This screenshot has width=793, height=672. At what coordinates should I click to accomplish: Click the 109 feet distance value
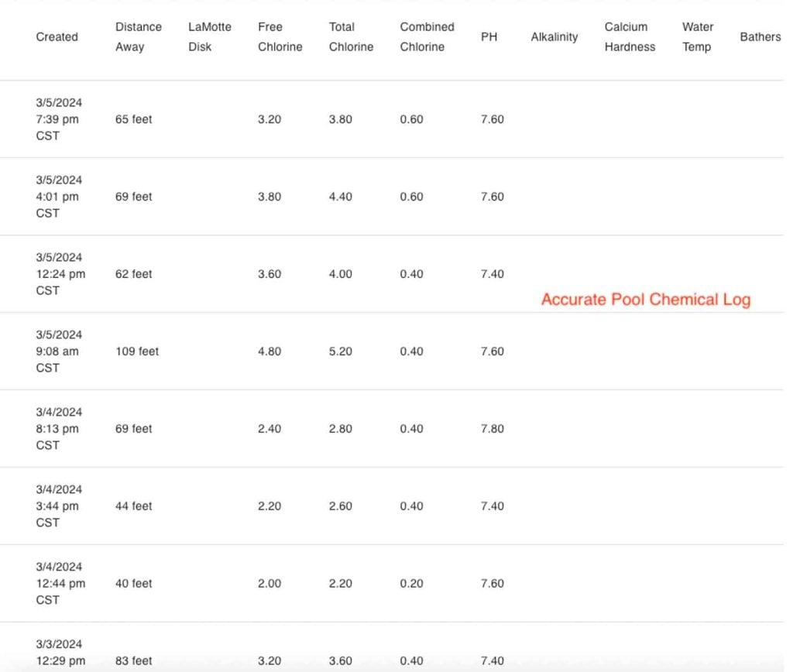(136, 351)
